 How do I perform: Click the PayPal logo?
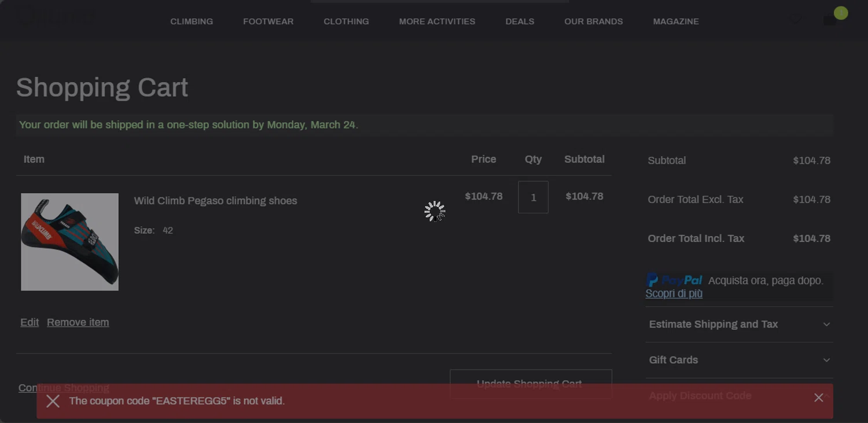pos(674,281)
